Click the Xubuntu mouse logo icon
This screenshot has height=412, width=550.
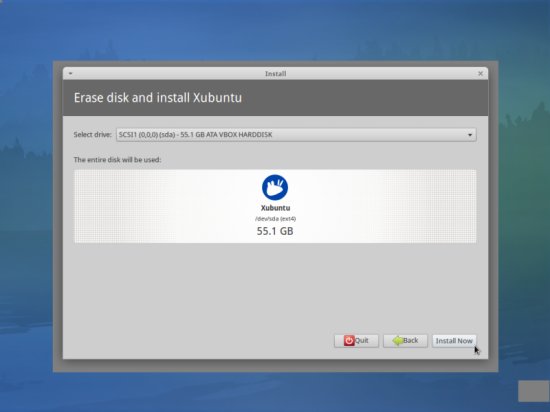[275, 188]
